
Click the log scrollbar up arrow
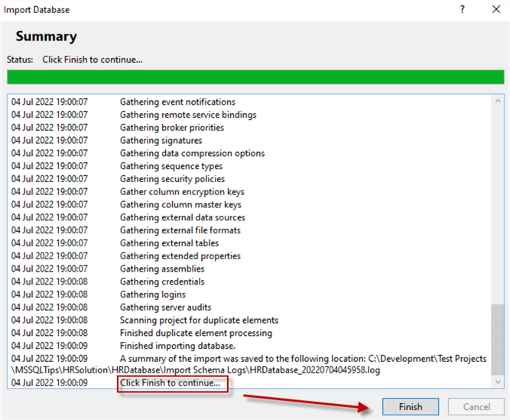coord(498,101)
